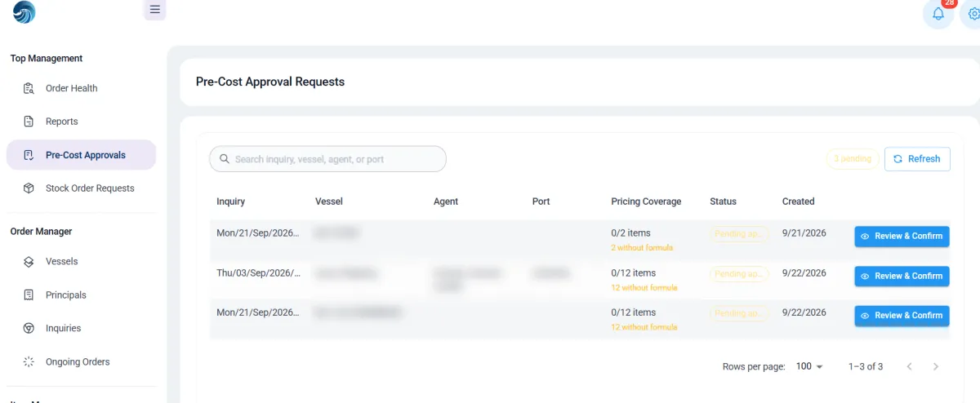Image resolution: width=980 pixels, height=403 pixels.
Task: Click the Status column header
Action: click(x=723, y=201)
